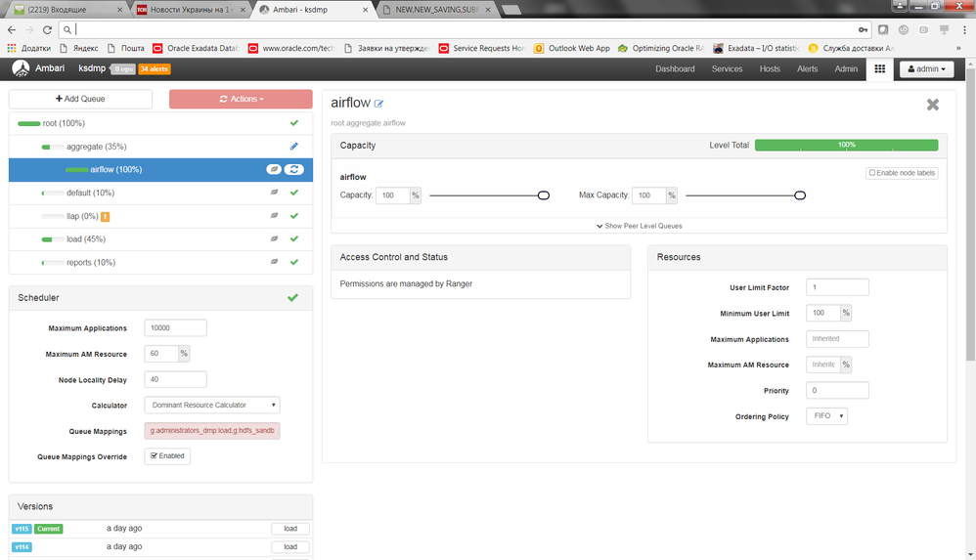
Task: Click the refresh icon on airflow queue row
Action: [x=293, y=169]
